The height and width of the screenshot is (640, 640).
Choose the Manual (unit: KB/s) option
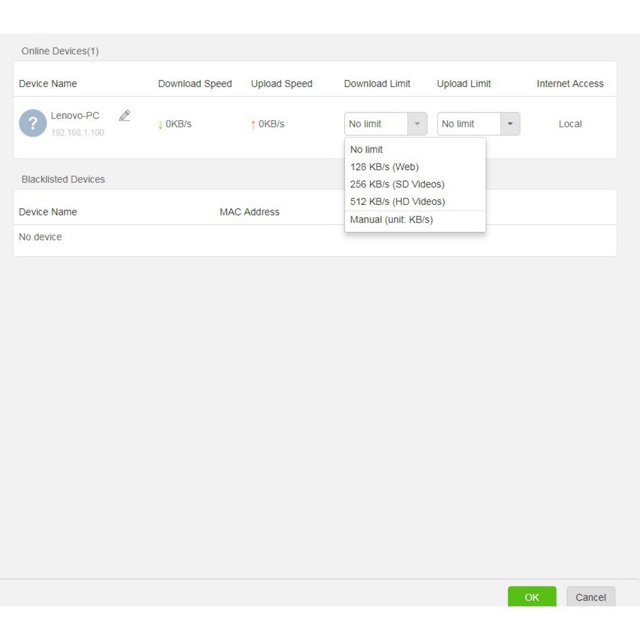[391, 220]
